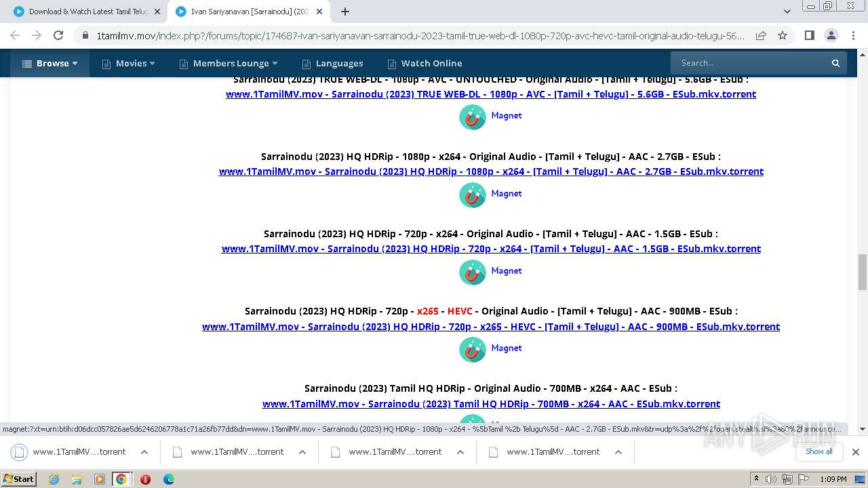Viewport: 868px width, 488px height.
Task: Click magnet icon under x265 HEVC 900MB torrent
Action: (473, 349)
